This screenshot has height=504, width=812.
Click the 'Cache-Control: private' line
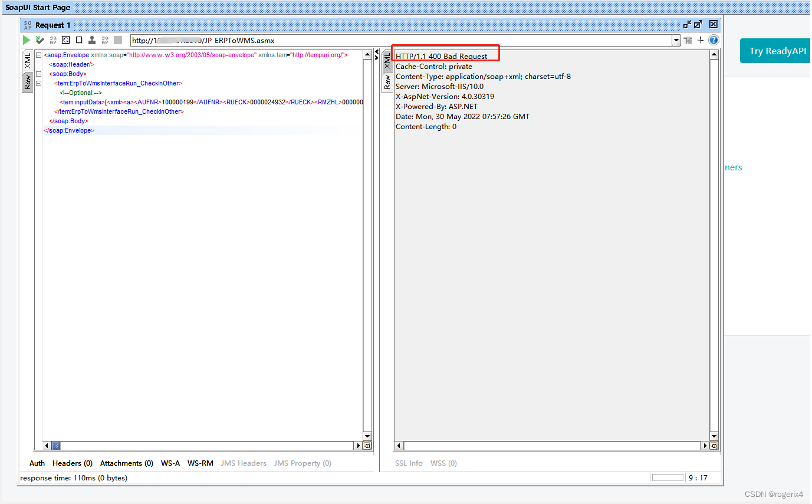(x=434, y=67)
